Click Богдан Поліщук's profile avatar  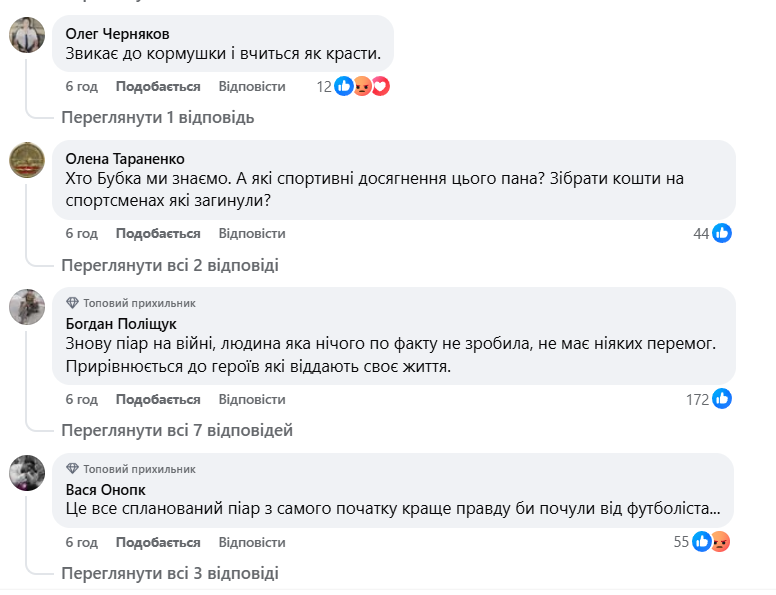(x=26, y=307)
